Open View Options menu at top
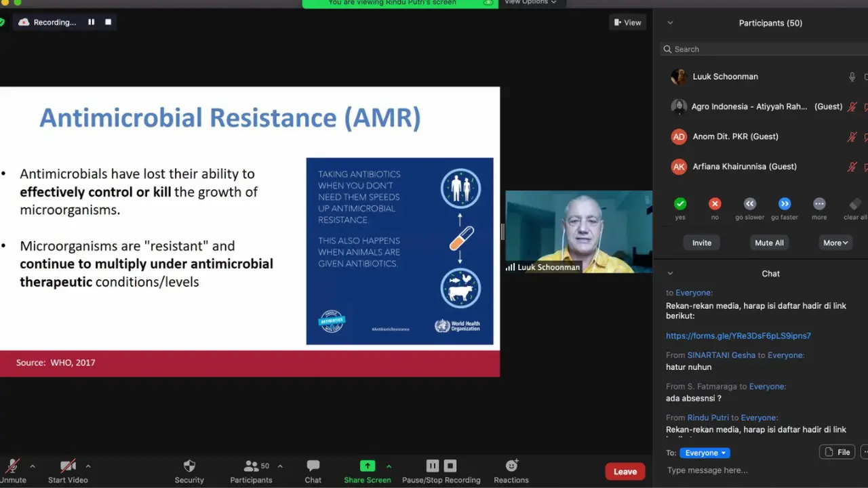The height and width of the screenshot is (488, 868). click(x=530, y=3)
